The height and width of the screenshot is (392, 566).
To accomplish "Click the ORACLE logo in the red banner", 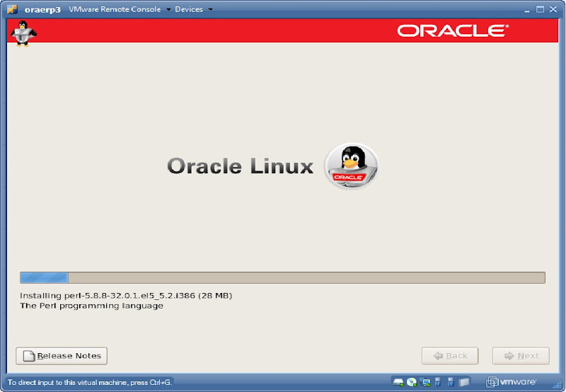I will coord(453,31).
